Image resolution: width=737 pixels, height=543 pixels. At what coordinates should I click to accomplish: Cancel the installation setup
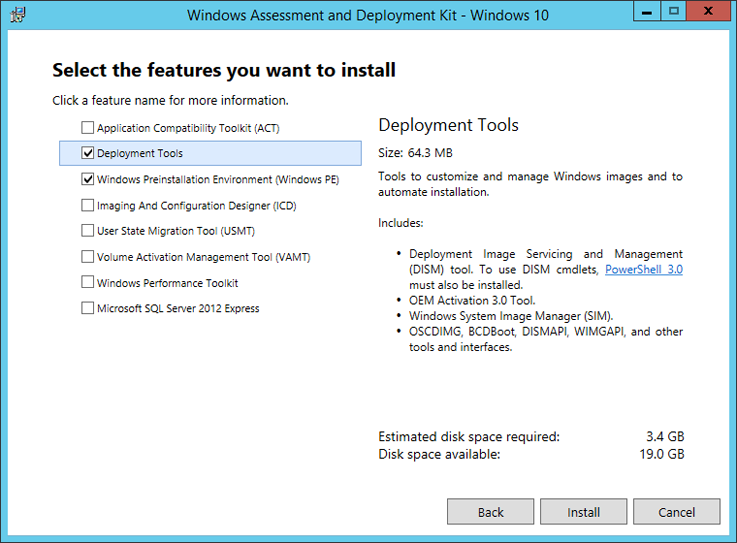[x=676, y=512]
